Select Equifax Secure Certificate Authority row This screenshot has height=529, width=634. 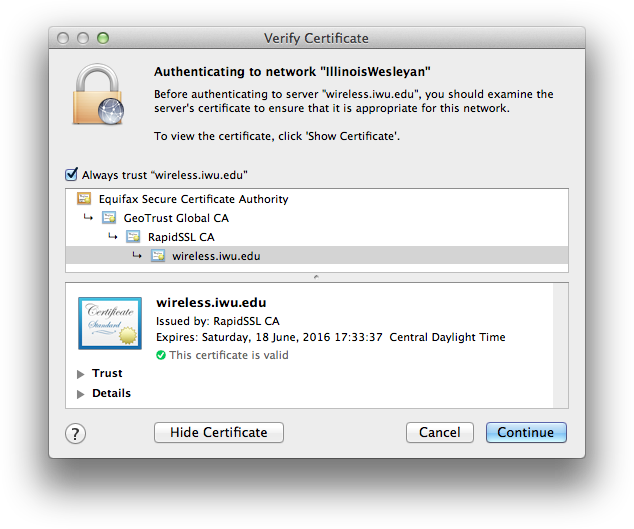click(x=317, y=199)
